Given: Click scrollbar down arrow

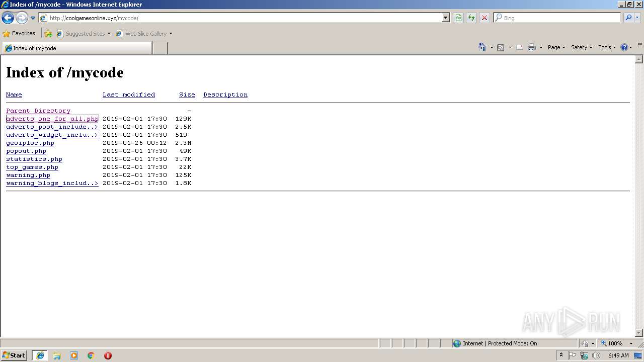Looking at the screenshot, I should coord(639,333).
